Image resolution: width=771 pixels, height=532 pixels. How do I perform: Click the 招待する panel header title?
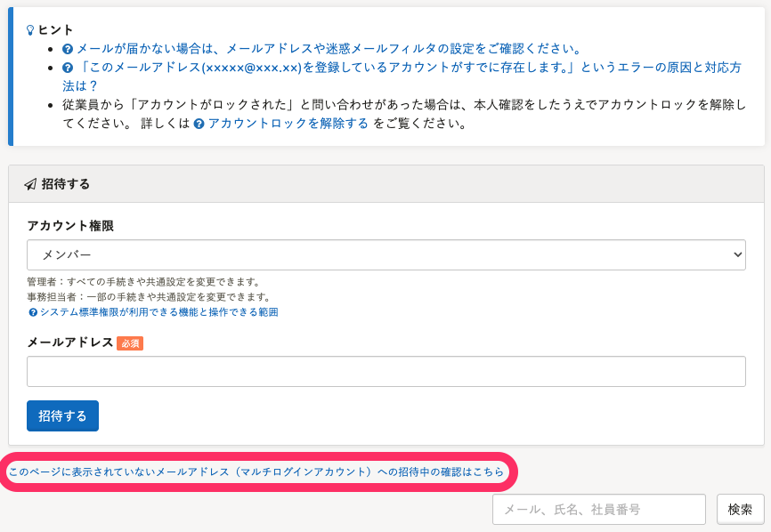(x=66, y=184)
